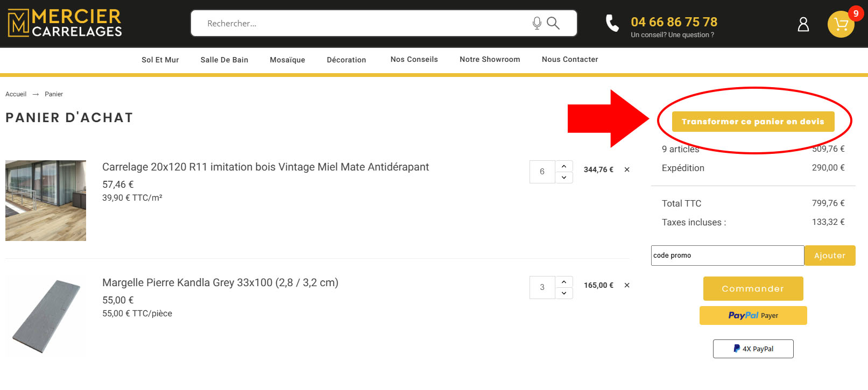The height and width of the screenshot is (390, 868).
Task: Increase quantity of Carrelage Vintage Miel
Action: [x=564, y=166]
